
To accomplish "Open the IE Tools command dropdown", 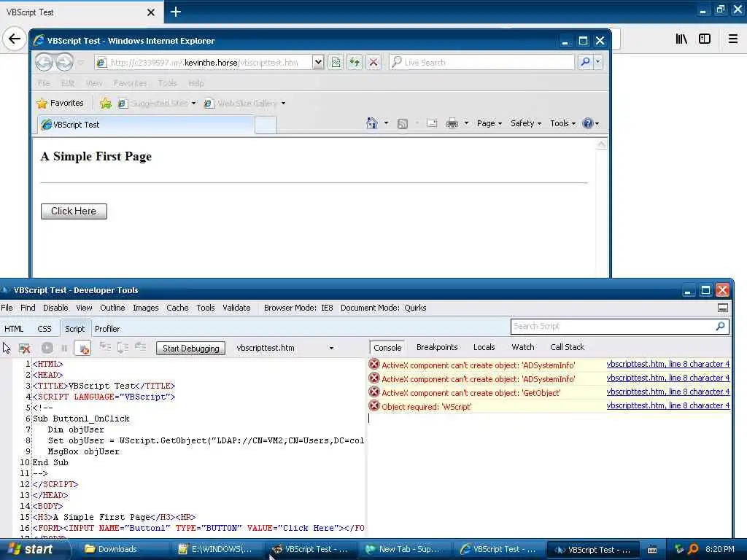I will pyautogui.click(x=562, y=123).
